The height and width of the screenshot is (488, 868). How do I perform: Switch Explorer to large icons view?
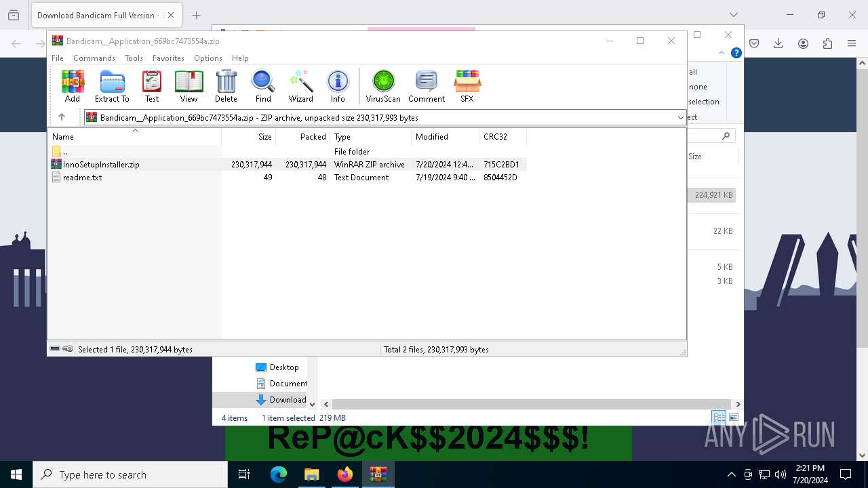tap(733, 418)
